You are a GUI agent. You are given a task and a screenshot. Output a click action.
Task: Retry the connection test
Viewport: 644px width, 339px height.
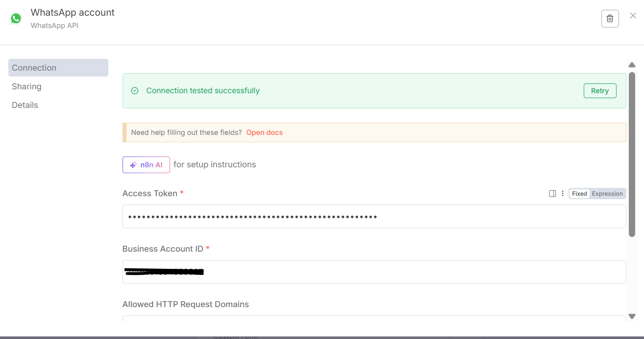600,91
